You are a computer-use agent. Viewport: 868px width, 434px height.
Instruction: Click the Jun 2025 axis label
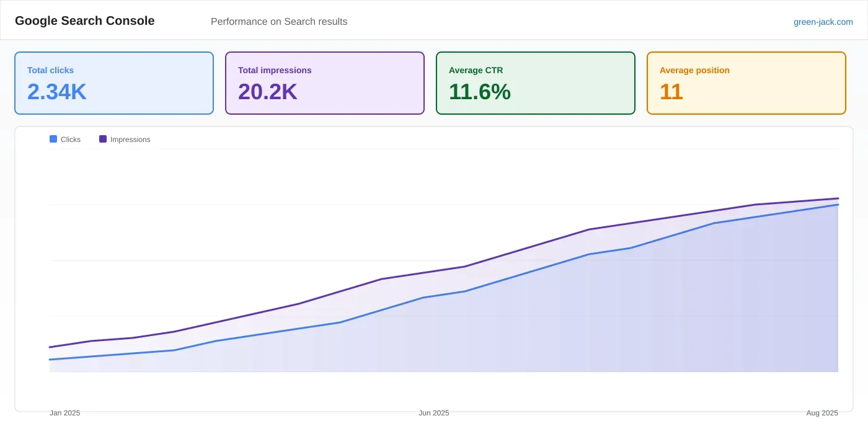434,413
